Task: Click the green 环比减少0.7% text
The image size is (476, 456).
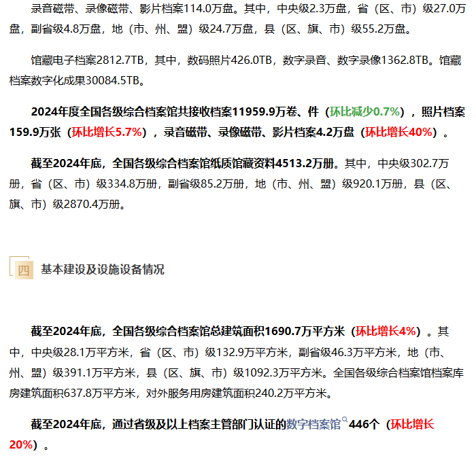Action: (x=364, y=112)
